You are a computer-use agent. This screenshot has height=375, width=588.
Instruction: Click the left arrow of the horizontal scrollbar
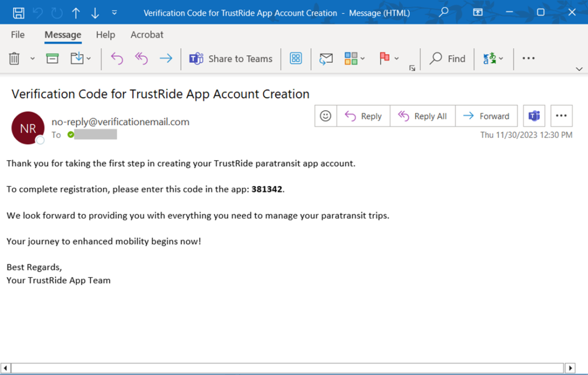pyautogui.click(x=5, y=368)
